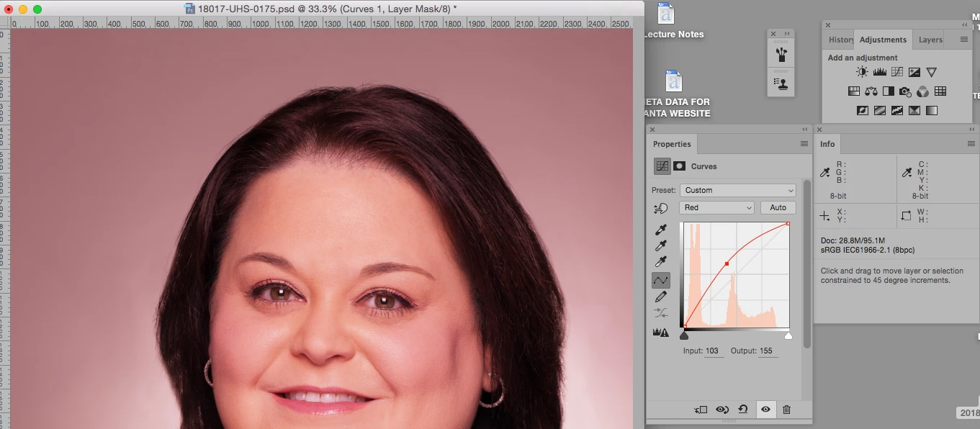The image size is (980, 429).
Task: Add a Vibrance adjustment
Action: point(931,72)
